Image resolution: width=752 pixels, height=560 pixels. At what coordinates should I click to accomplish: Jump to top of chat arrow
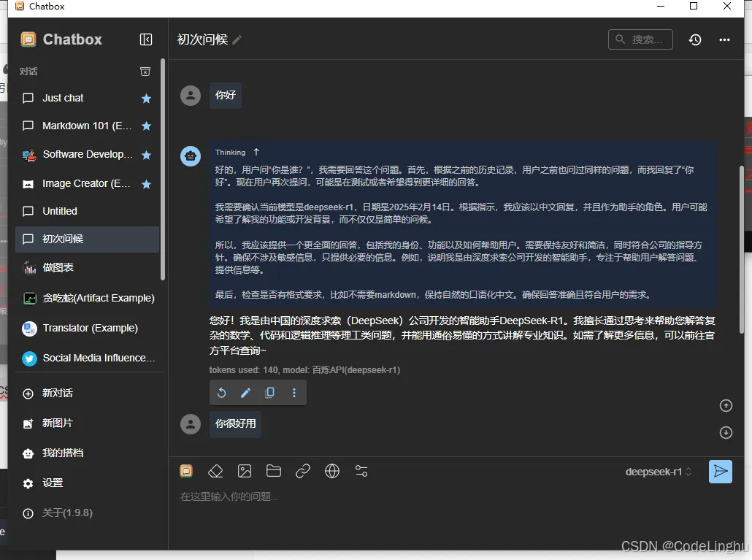726,406
